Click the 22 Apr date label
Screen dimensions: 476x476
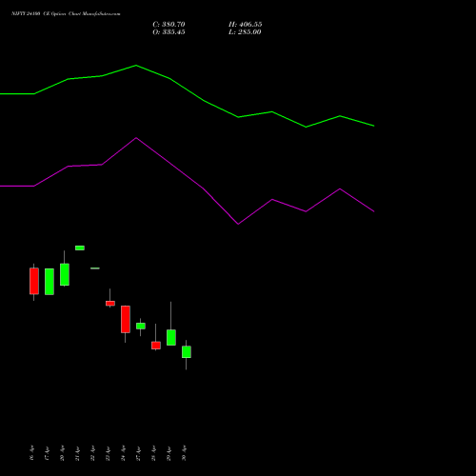(92, 453)
